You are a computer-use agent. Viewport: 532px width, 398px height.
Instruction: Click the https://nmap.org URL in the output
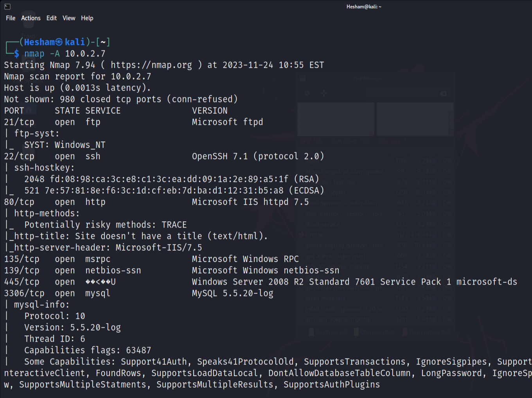[151, 65]
